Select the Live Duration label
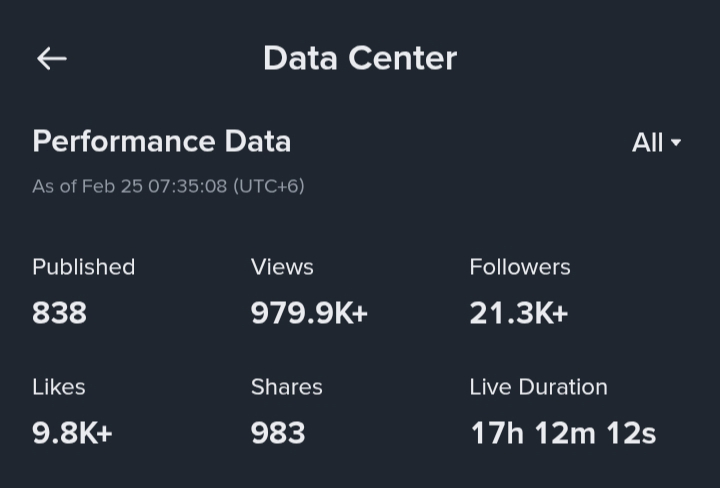 pyautogui.click(x=538, y=387)
